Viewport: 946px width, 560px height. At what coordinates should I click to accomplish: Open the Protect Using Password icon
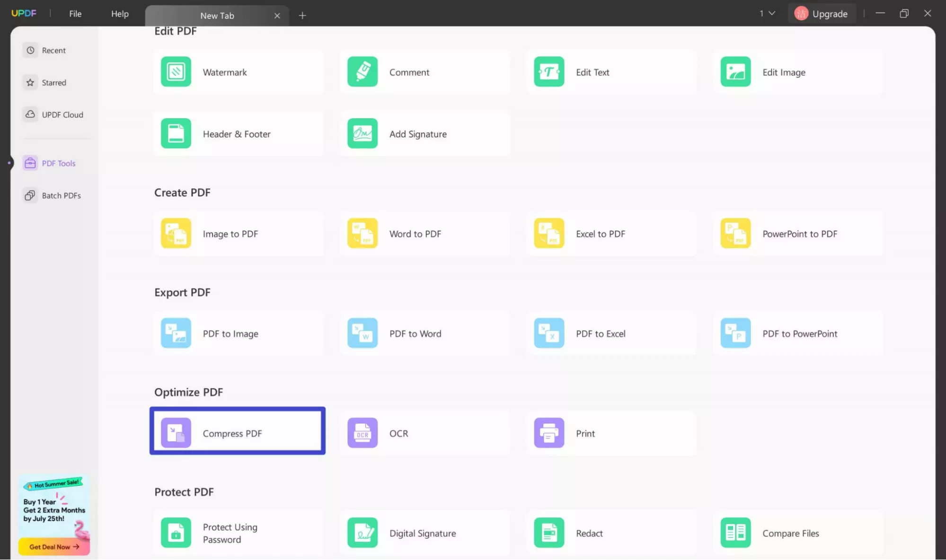point(176,533)
